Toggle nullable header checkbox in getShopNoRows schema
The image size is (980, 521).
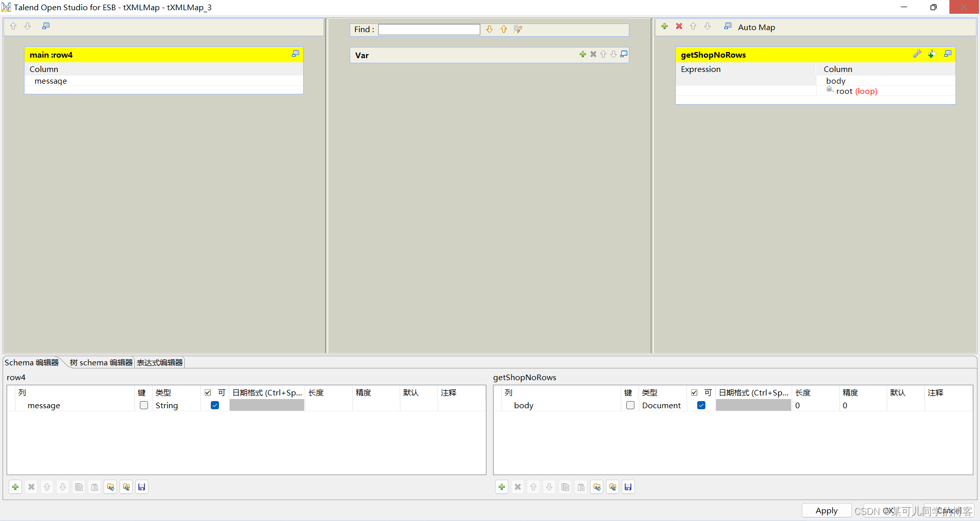coord(694,392)
